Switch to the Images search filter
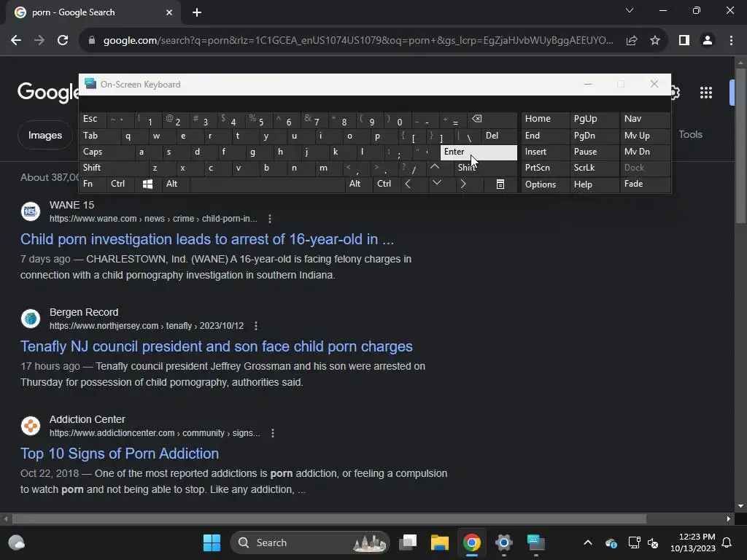Viewport: 747px width, 560px height. pos(44,135)
